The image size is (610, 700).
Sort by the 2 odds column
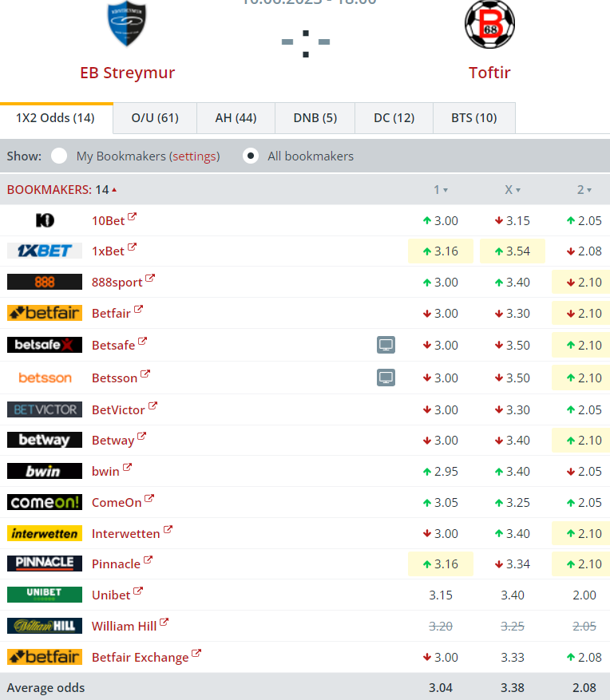point(584,190)
